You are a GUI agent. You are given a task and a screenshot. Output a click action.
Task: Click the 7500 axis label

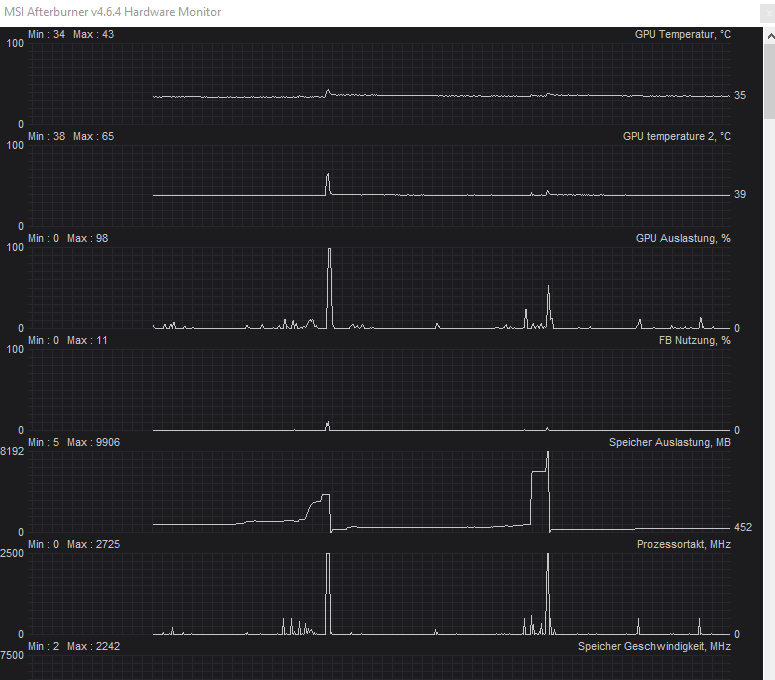coord(12,655)
